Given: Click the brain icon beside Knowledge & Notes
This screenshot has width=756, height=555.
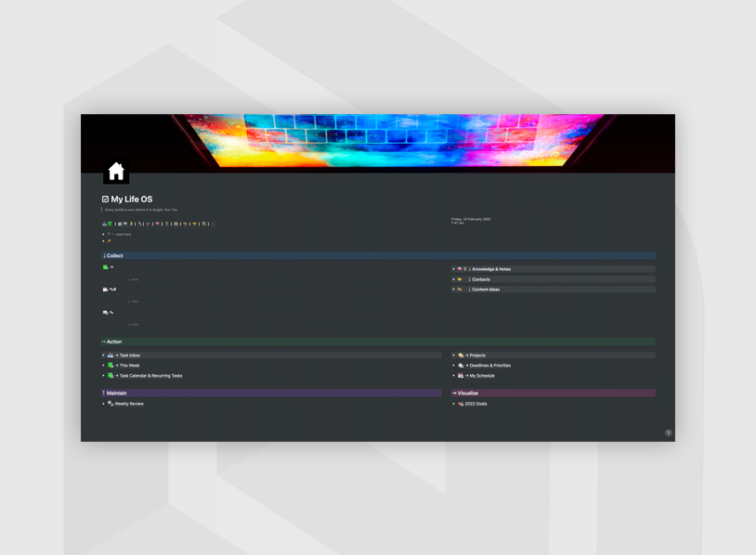Looking at the screenshot, I should pos(460,269).
